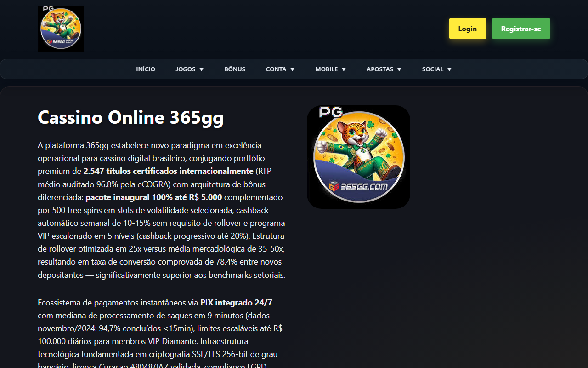The width and height of the screenshot is (588, 368).
Task: Click the 365gg logo in the header
Action: 61,29
